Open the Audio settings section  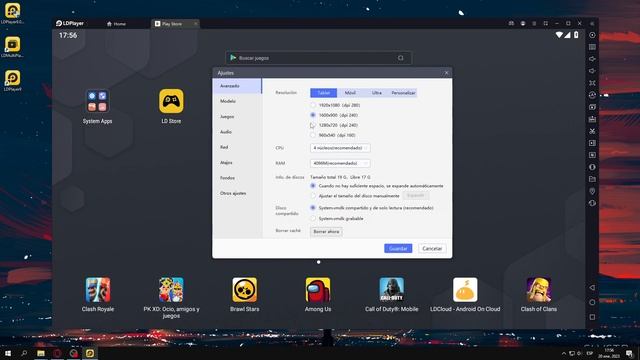click(x=237, y=132)
